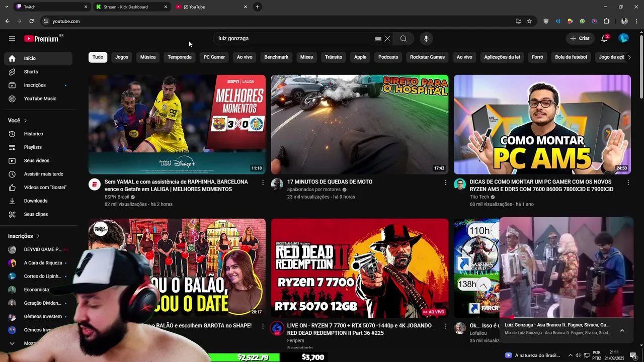Screen dimensions: 644x362
Task: Open the account avatar menu
Action: pos(623,38)
